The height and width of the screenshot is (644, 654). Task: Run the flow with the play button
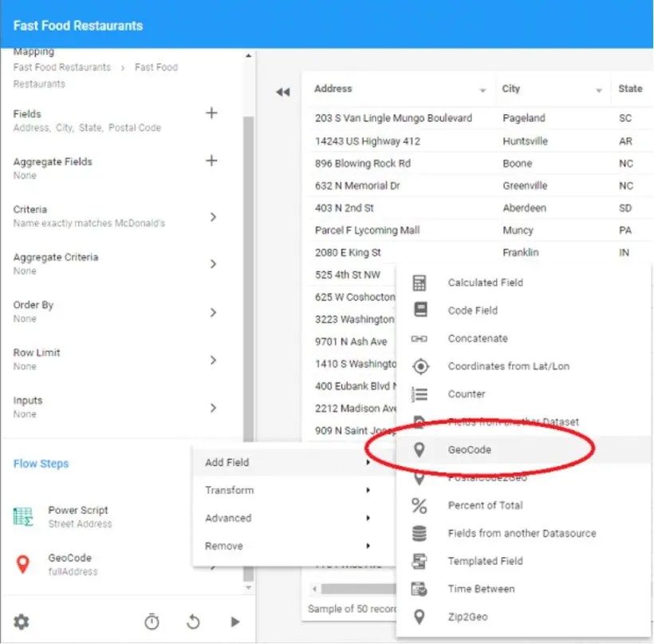[235, 622]
